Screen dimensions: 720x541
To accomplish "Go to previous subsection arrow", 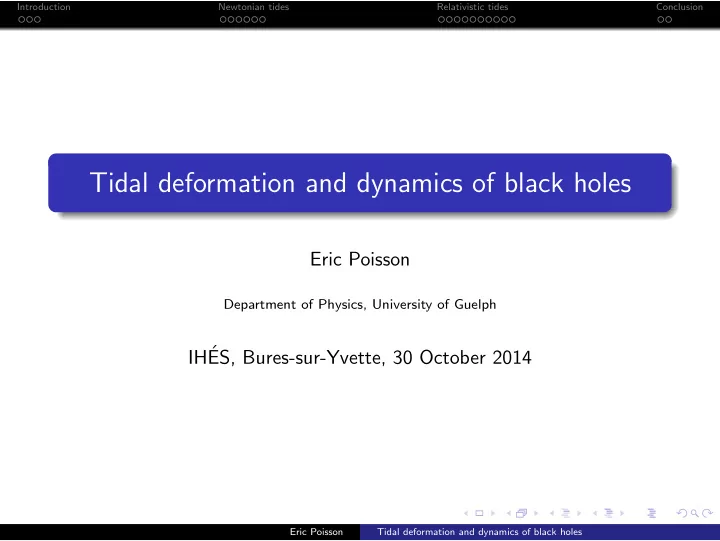I will [x=552, y=513].
